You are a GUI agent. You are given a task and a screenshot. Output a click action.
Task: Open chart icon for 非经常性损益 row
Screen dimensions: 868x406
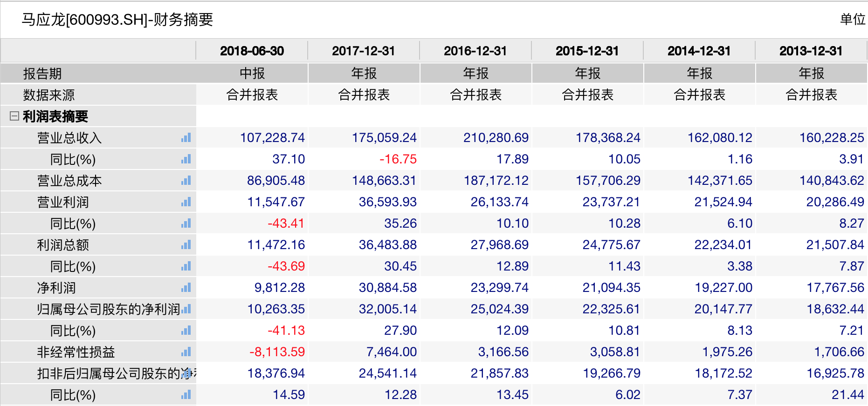186,352
